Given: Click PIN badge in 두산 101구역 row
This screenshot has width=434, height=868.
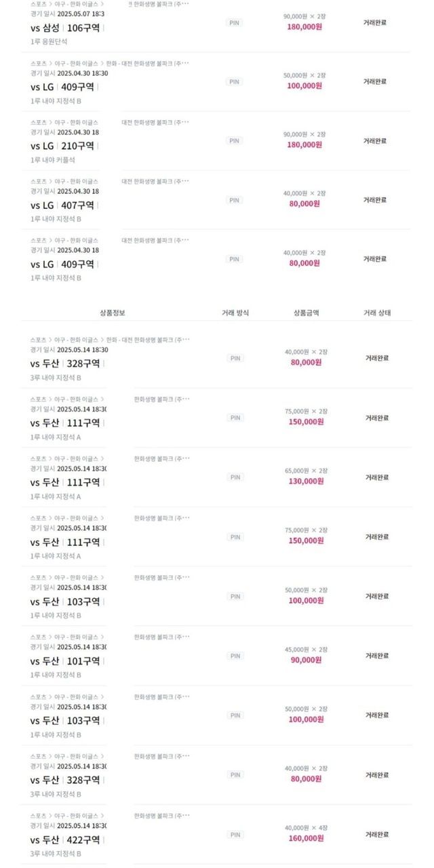Looking at the screenshot, I should [235, 656].
